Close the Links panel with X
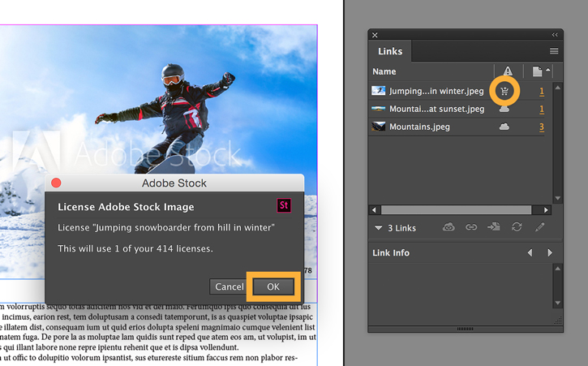588x366 pixels. (375, 35)
